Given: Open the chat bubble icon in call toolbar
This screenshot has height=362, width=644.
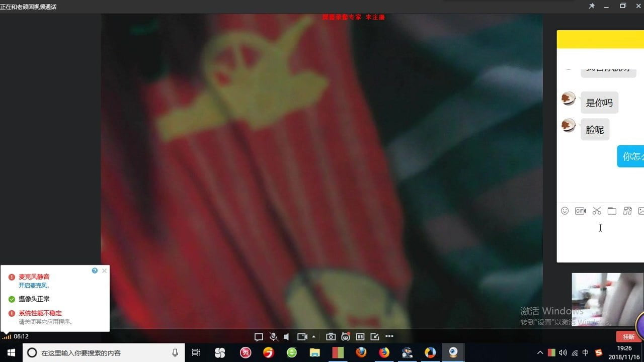Looking at the screenshot, I should 259,337.
